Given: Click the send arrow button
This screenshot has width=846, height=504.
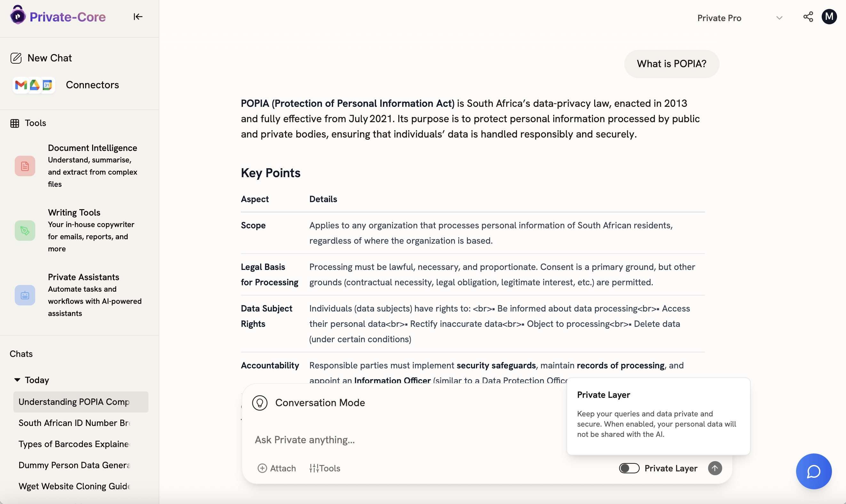Looking at the screenshot, I should pos(715,468).
